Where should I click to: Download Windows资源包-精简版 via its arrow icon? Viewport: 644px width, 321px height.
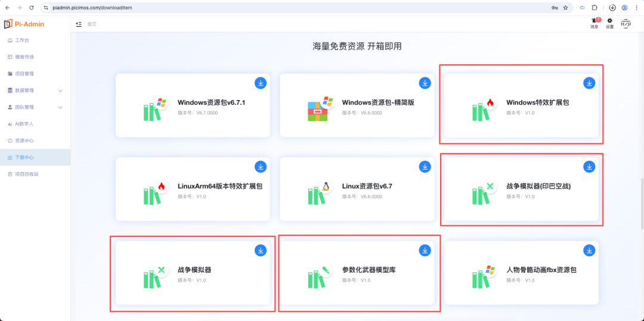pyautogui.click(x=425, y=83)
